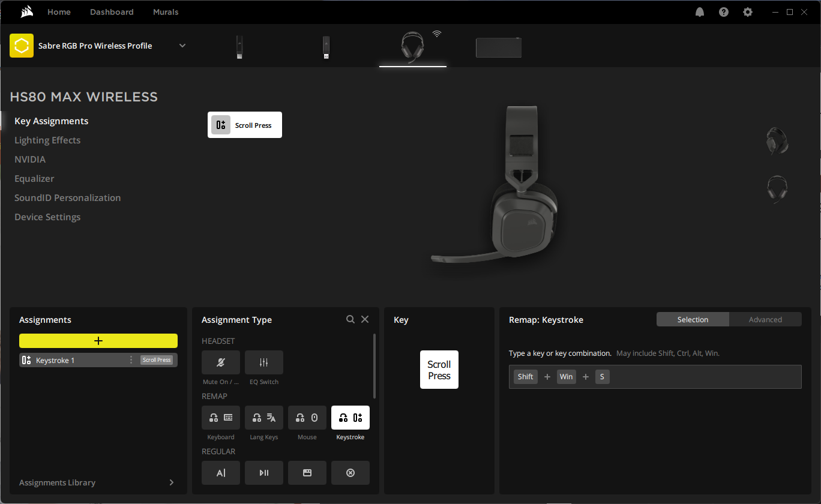Image resolution: width=821 pixels, height=504 pixels.
Task: Click the key combination input field
Action: pyautogui.click(x=655, y=377)
